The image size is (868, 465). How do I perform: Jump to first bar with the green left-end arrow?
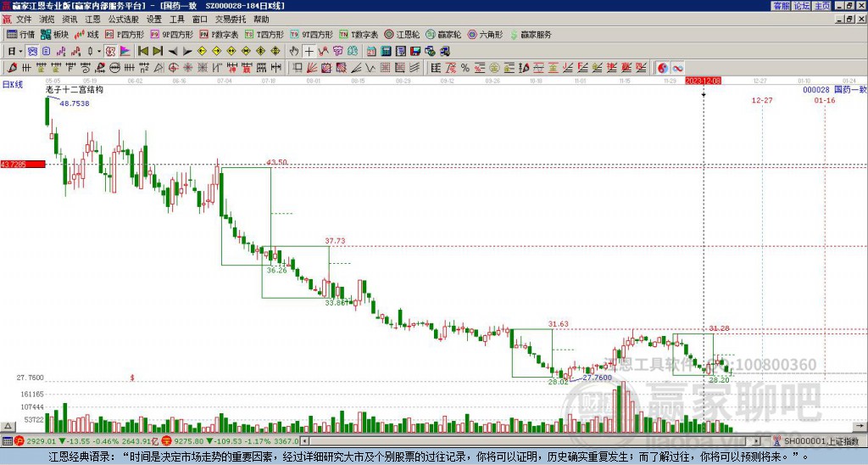pos(142,52)
